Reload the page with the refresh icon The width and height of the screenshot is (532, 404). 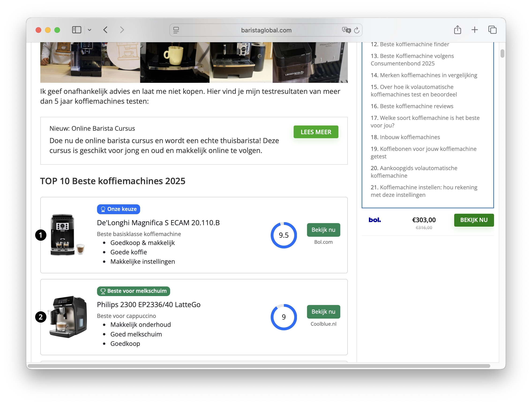(x=357, y=30)
